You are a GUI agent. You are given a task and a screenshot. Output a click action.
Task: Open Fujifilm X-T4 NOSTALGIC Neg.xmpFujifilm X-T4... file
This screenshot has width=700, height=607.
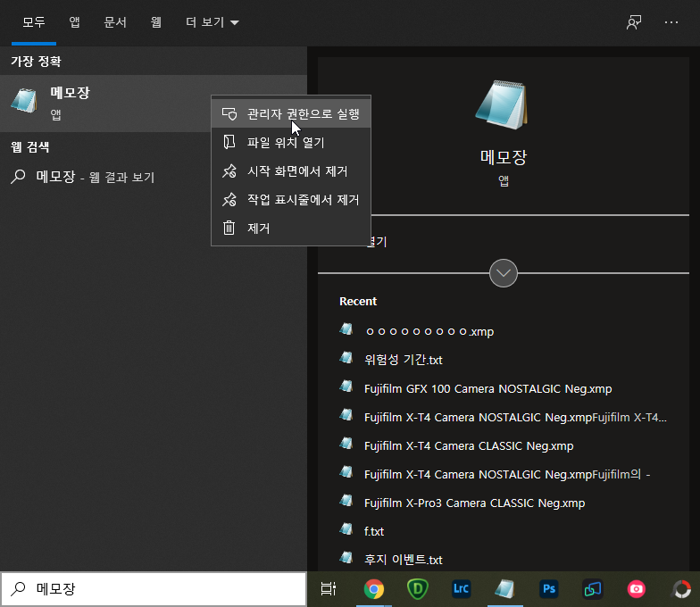pyautogui.click(x=504, y=417)
